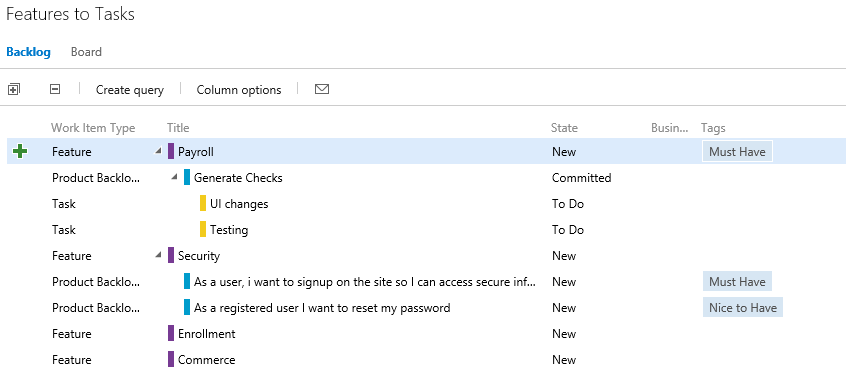Select the Commerce feature row
This screenshot has height=388, width=846.
423,359
